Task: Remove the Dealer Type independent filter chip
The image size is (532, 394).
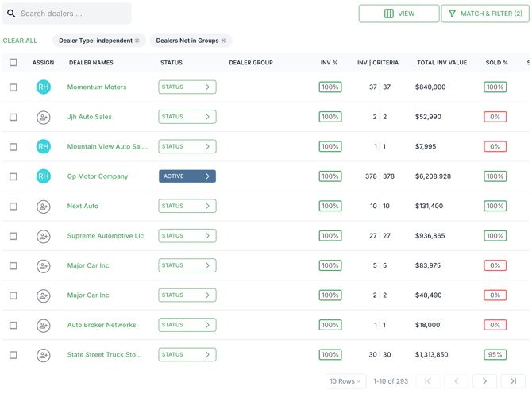Action: pos(137,41)
